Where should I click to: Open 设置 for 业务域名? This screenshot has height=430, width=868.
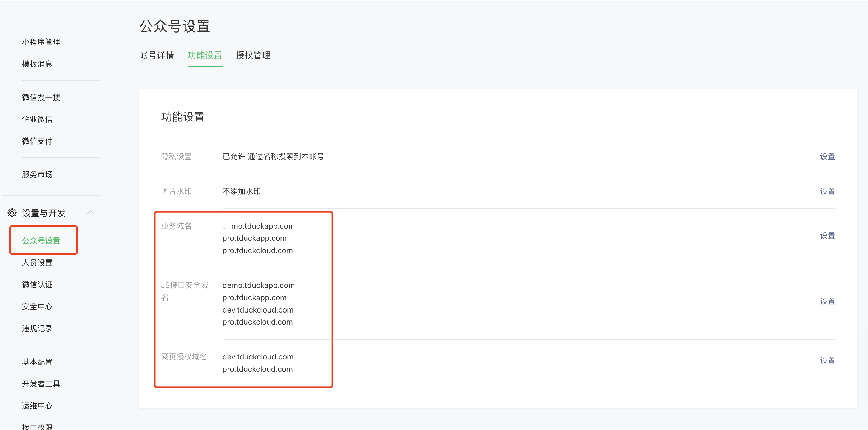pos(827,236)
